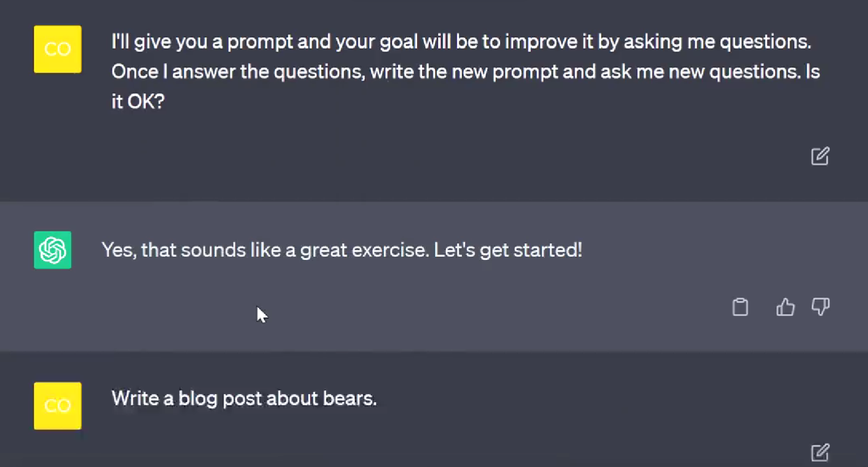Copy the assistant's reply using the clipboard icon
This screenshot has width=868, height=467.
(740, 307)
